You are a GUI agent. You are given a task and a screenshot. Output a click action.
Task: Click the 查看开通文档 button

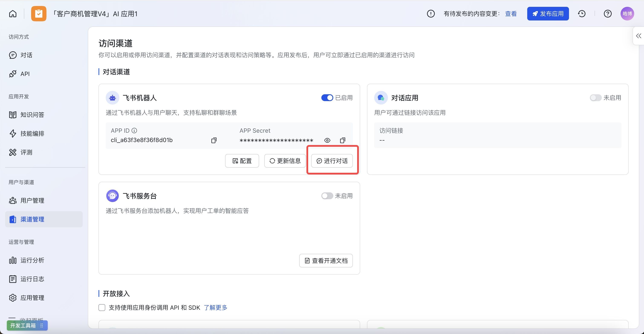click(x=326, y=260)
